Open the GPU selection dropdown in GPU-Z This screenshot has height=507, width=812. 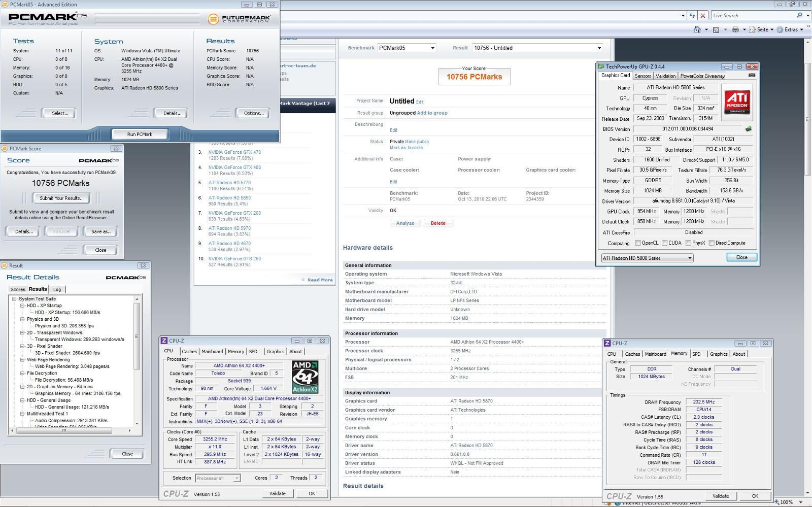click(647, 258)
